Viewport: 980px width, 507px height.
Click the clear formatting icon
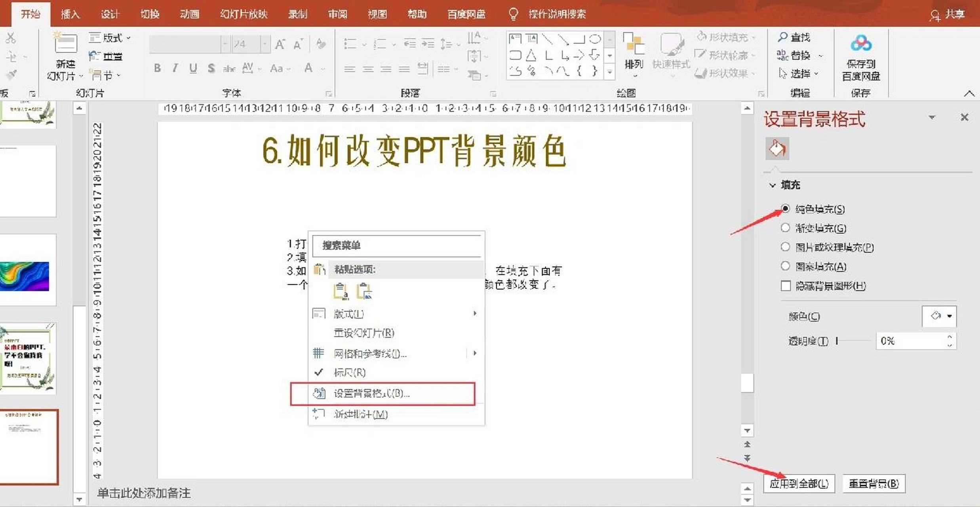pos(321,44)
